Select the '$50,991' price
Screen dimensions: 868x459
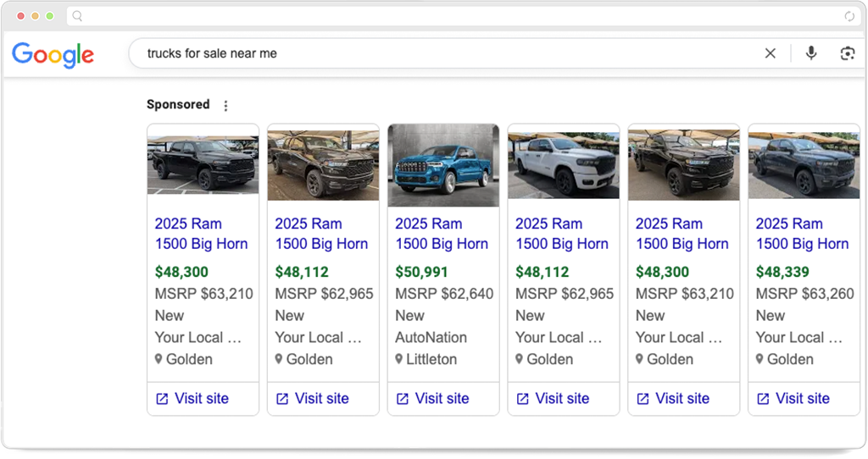(421, 272)
